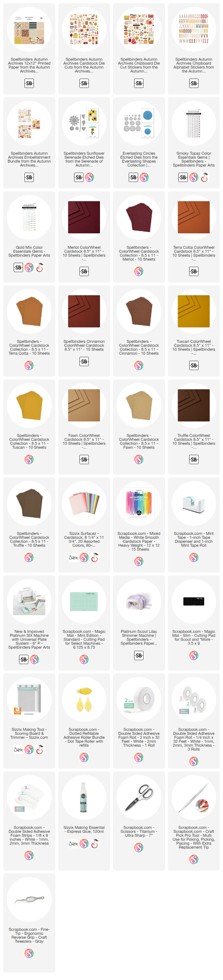The image size is (223, 980).
Task: Click cherry icon under Sizzix Scoring Board Trimmer
Action: tap(40, 750)
